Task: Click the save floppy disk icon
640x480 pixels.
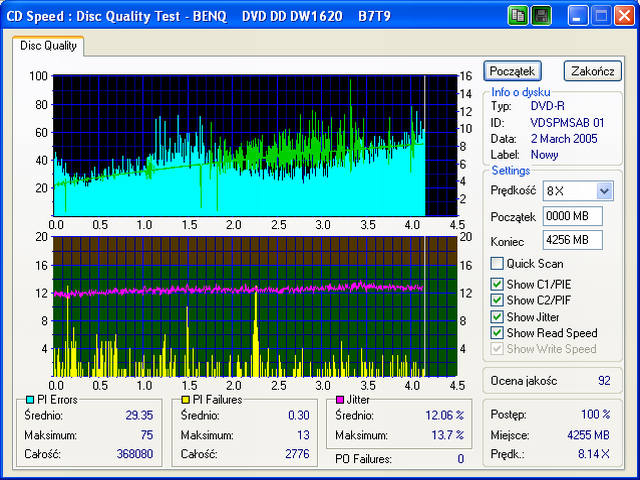Action: 542,16
